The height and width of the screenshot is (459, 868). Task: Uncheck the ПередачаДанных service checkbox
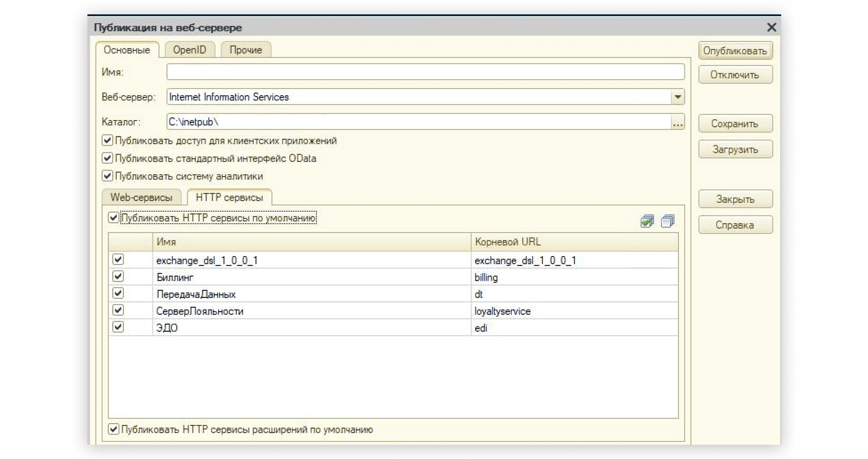tap(118, 293)
